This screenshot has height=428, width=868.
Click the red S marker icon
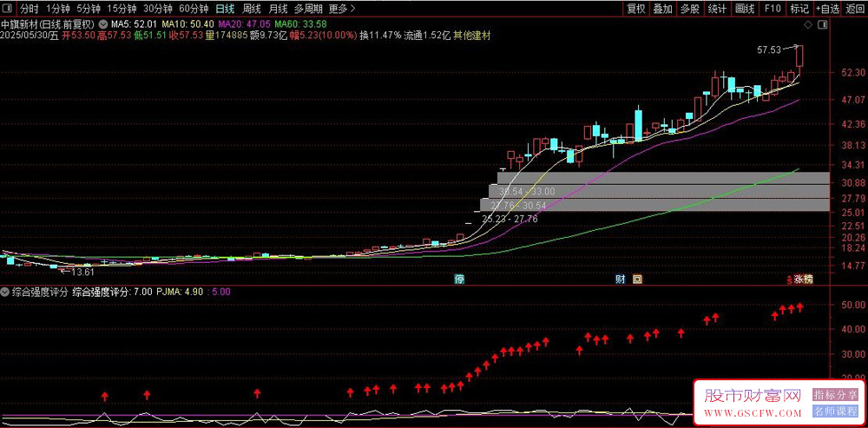(789, 280)
